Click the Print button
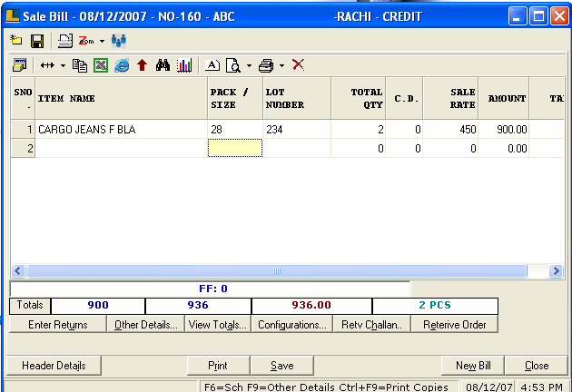Viewport: 572px width, 392px height. pyautogui.click(x=218, y=366)
